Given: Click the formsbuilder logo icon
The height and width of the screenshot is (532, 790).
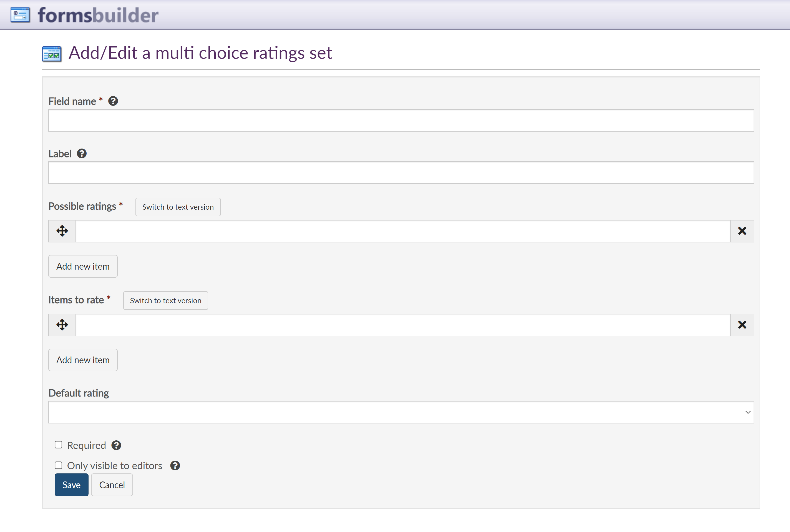Looking at the screenshot, I should [x=20, y=15].
